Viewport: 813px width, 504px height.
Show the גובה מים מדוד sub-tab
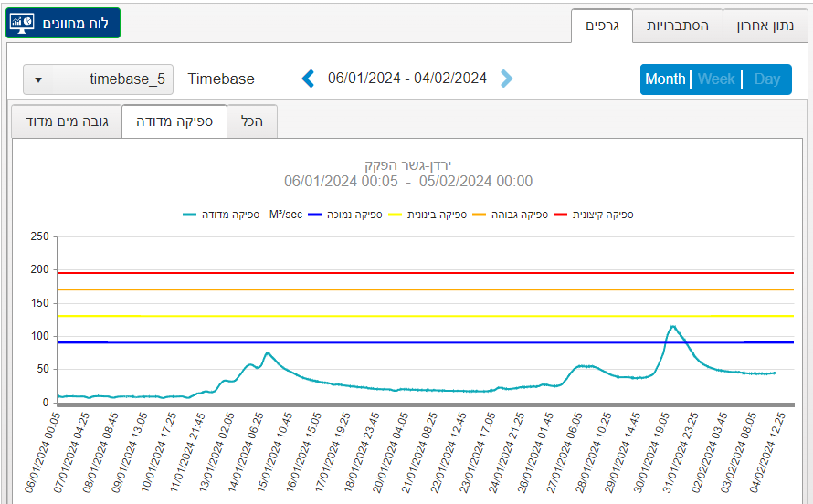(66, 121)
